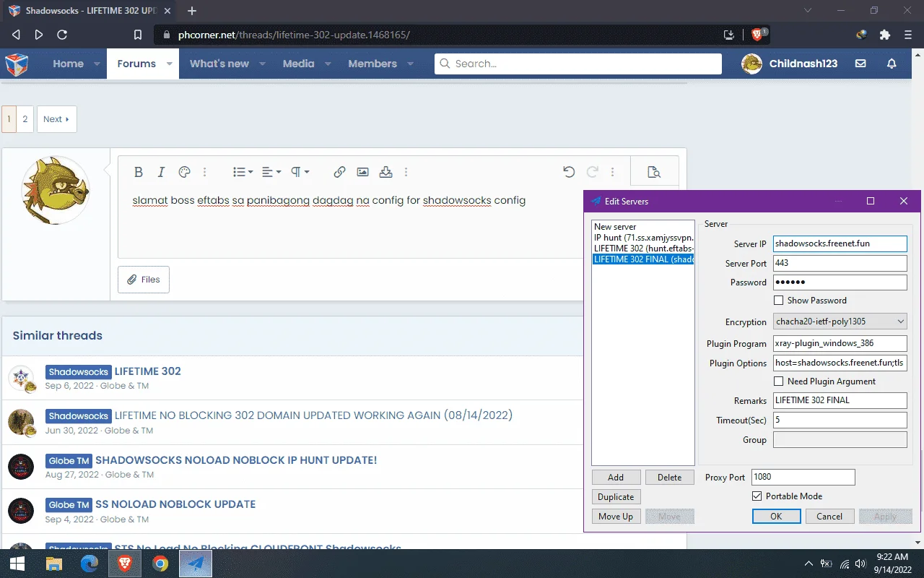
Task: Redo the edit in the editor
Action: 592,172
